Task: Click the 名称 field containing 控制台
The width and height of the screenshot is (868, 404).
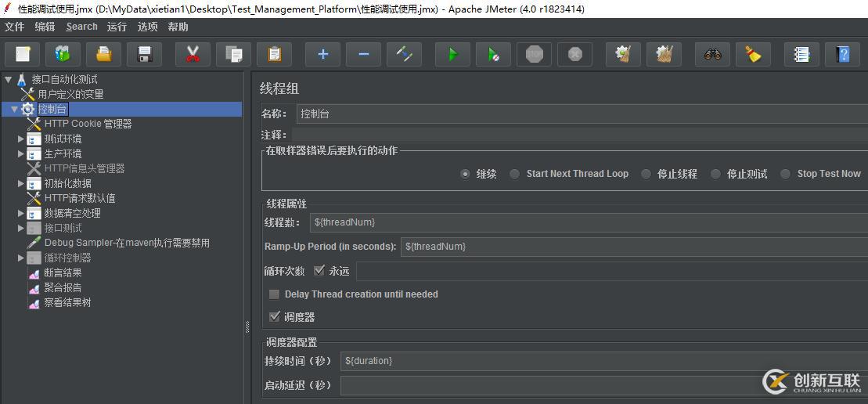Action: click(x=582, y=114)
